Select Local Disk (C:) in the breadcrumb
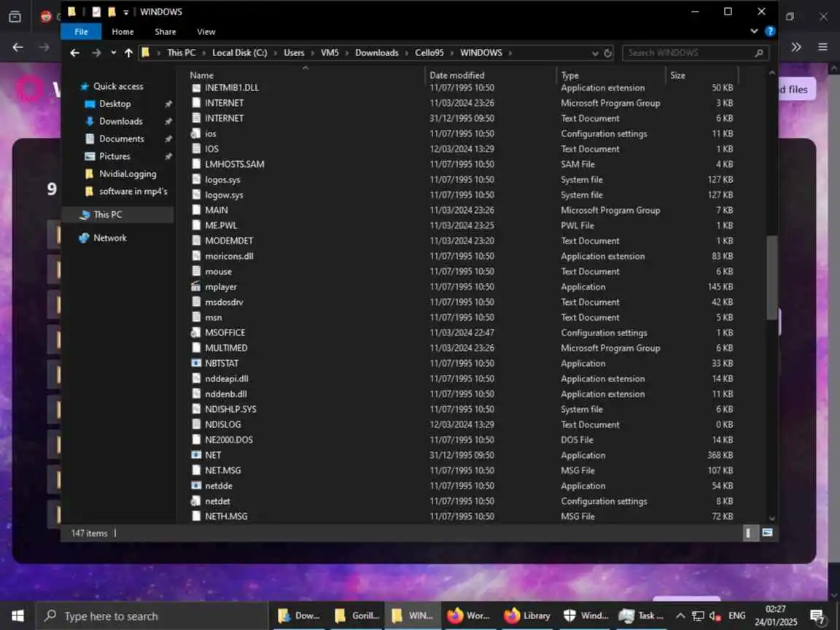Viewport: 840px width, 630px height. [239, 52]
